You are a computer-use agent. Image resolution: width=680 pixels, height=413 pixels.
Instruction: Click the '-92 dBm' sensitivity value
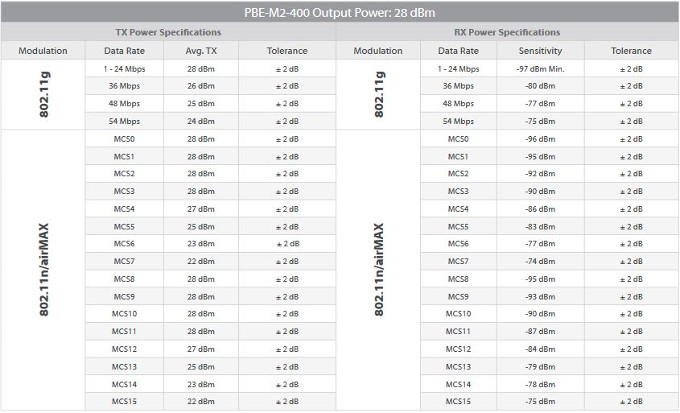pyautogui.click(x=540, y=174)
